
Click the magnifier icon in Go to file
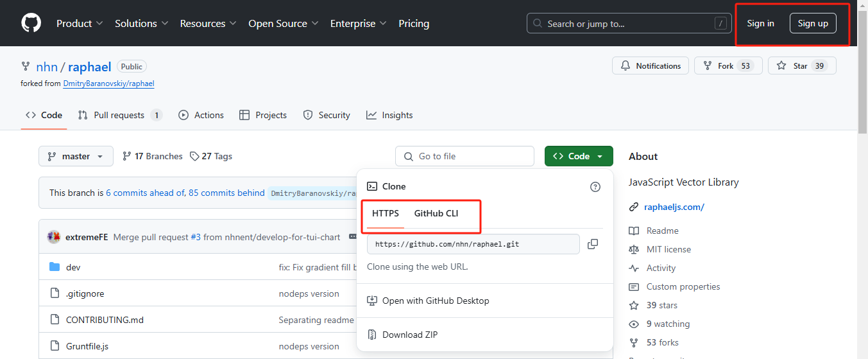coord(409,156)
